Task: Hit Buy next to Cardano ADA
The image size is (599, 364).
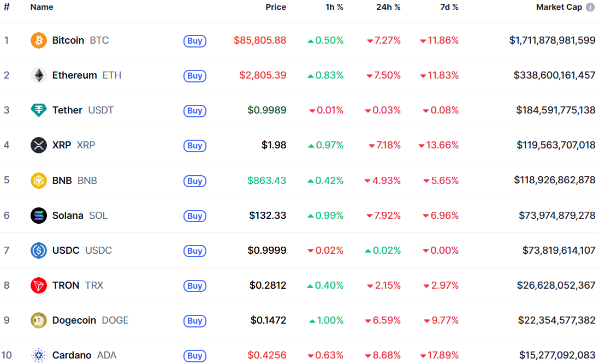Action: (x=195, y=356)
